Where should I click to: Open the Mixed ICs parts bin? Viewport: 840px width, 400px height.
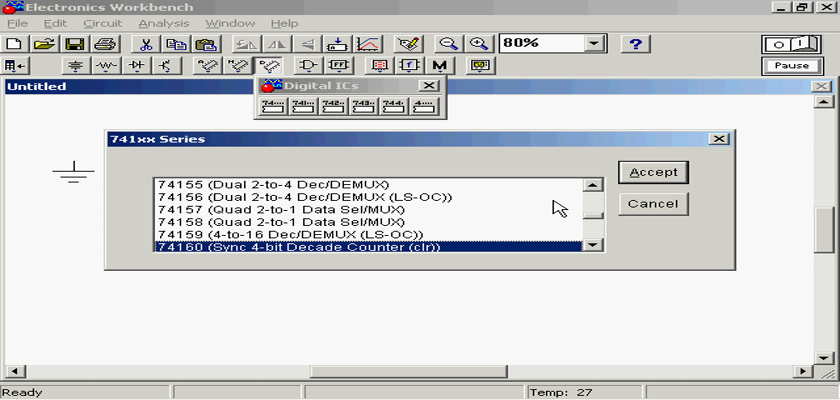pos(237,66)
